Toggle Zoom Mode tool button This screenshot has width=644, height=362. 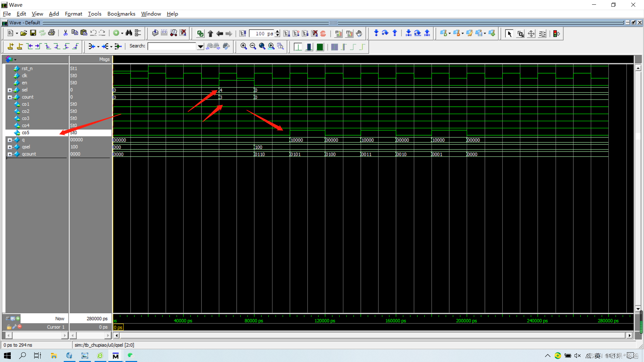coord(520,34)
